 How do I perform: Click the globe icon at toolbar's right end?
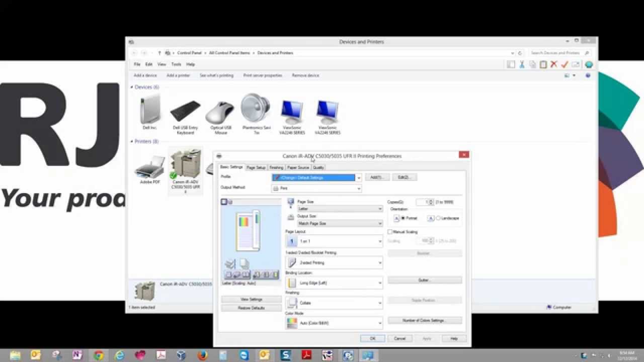pyautogui.click(x=589, y=64)
